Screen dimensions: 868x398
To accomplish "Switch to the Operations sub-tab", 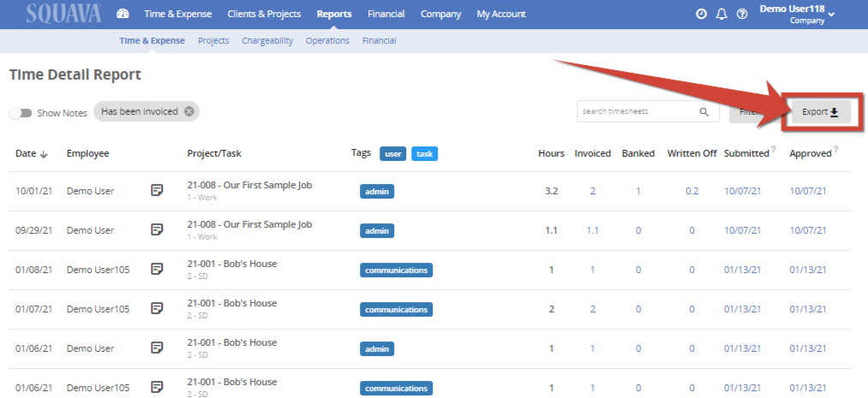I will [327, 41].
